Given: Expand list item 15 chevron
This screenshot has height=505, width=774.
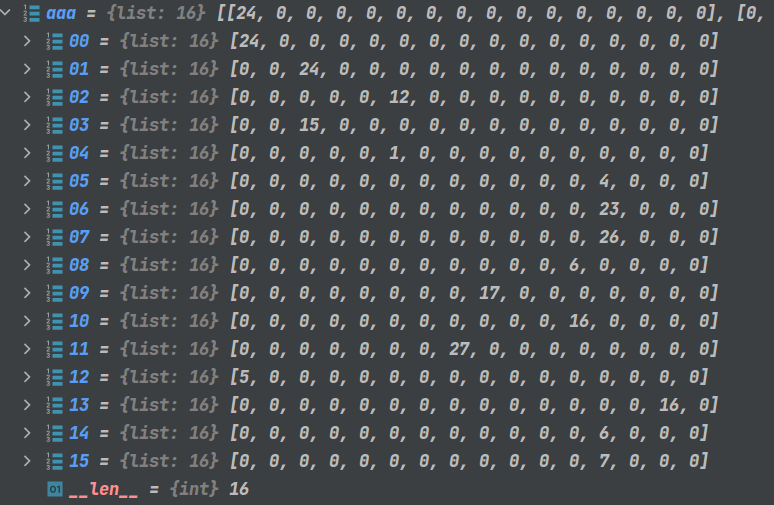Looking at the screenshot, I should click(x=27, y=461).
